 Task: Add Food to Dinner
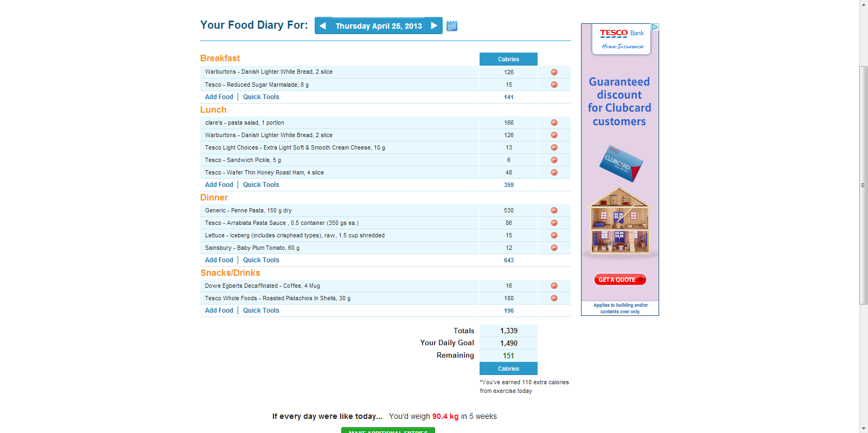219,260
